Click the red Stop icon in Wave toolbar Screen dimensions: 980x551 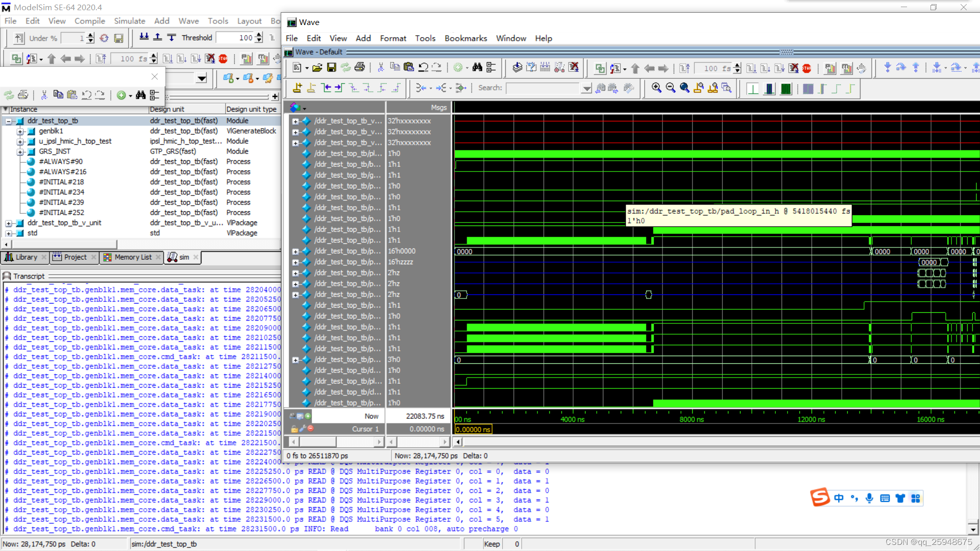tap(807, 68)
